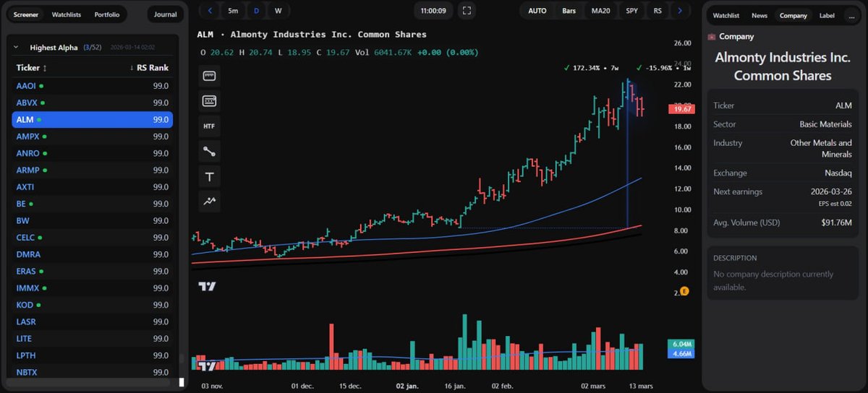
Task: Switch to Watchlist tab in right panel
Action: point(726,15)
